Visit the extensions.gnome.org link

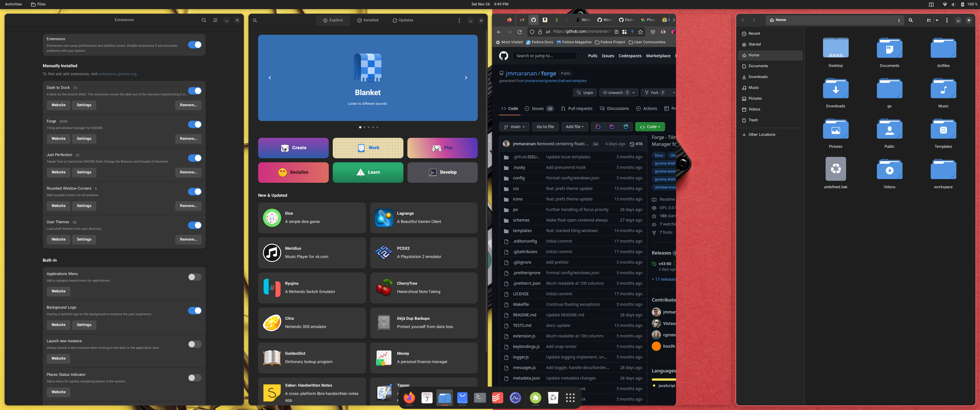coord(117,74)
